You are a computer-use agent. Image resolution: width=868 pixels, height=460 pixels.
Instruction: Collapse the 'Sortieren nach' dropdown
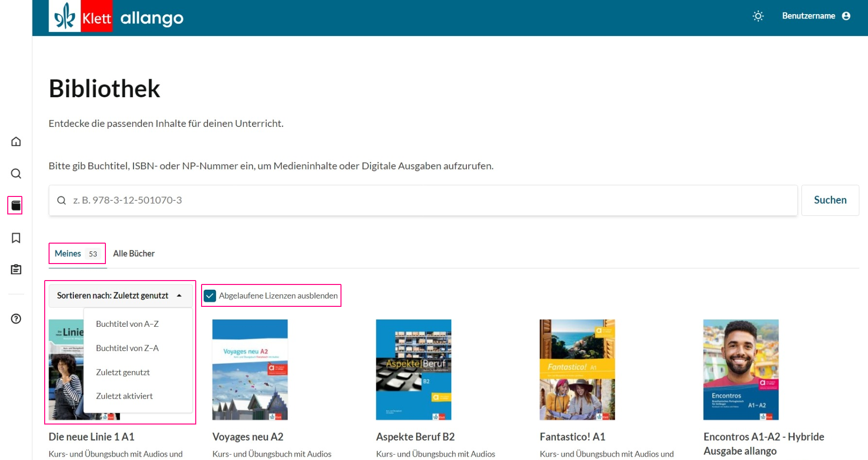120,296
